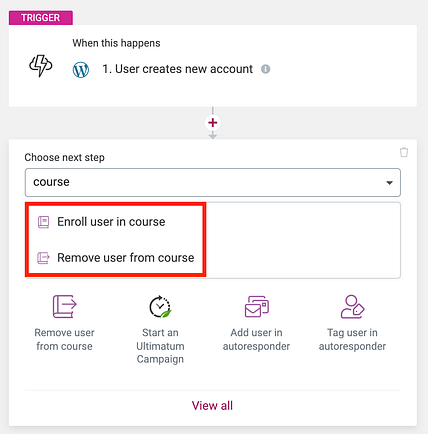
Task: Click the Remove user from course icon
Action: click(65, 306)
